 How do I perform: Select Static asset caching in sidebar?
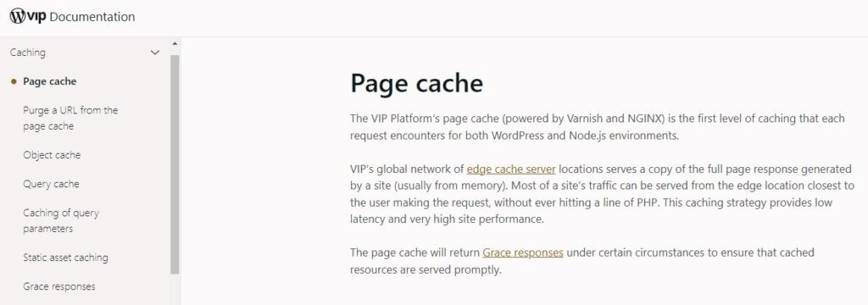tap(65, 258)
